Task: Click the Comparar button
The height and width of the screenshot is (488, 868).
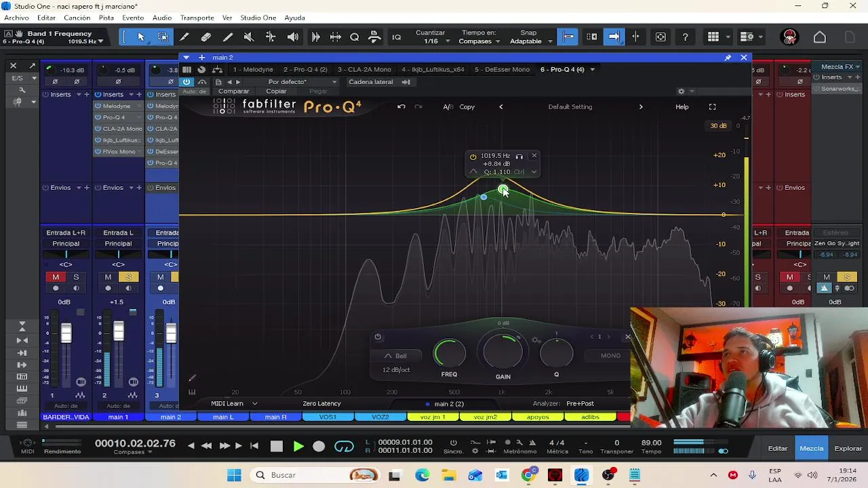Action: [x=234, y=91]
